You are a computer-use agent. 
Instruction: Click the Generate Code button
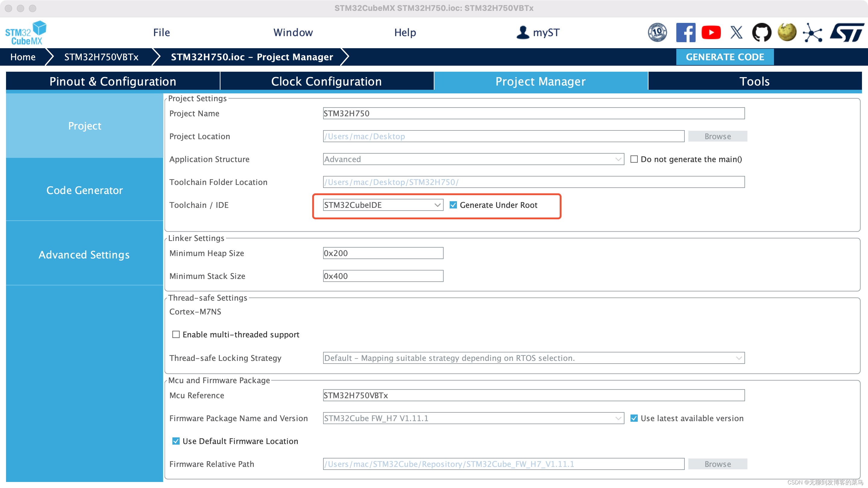pos(724,57)
